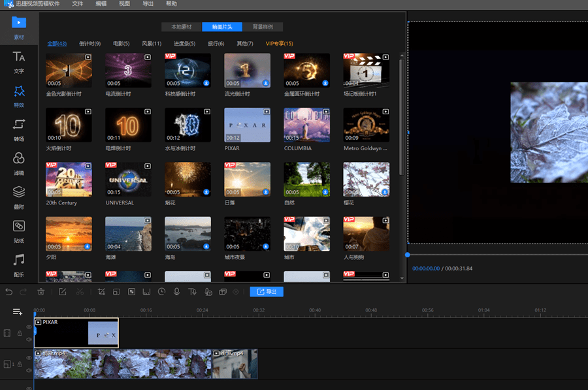Image resolution: width=588 pixels, height=390 pixels.
Task: Select the 火焰倒计时 thumbnail
Action: click(x=69, y=125)
